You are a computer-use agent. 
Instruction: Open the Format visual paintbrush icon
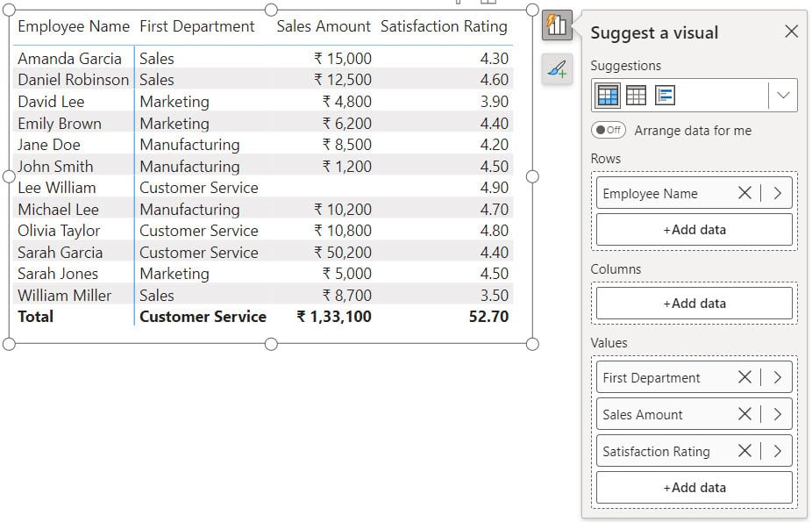pos(557,69)
